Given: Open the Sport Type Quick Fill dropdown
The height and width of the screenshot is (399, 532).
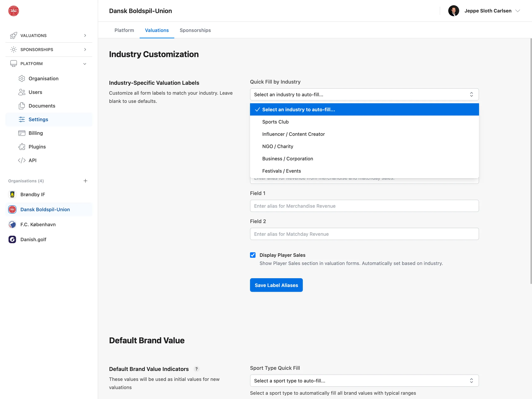Looking at the screenshot, I should click(x=364, y=380).
